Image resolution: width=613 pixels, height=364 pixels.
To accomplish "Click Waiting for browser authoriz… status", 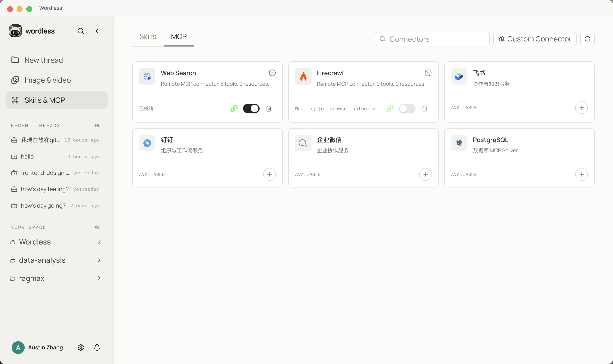I will click(x=337, y=108).
